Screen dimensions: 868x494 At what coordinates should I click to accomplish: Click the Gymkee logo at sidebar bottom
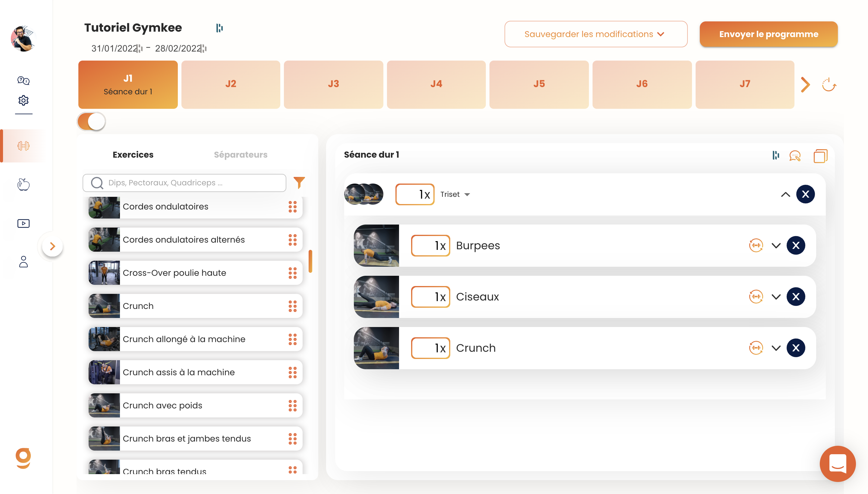[24, 458]
